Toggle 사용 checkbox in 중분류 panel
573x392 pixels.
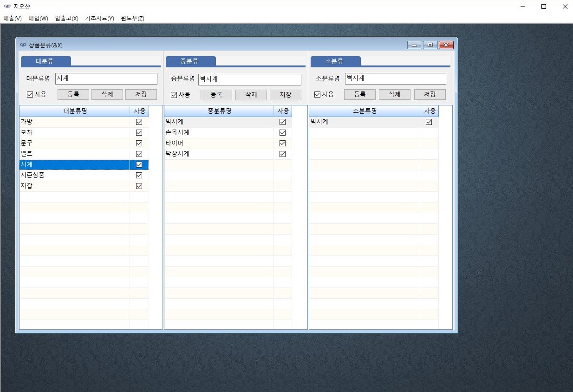coord(174,95)
